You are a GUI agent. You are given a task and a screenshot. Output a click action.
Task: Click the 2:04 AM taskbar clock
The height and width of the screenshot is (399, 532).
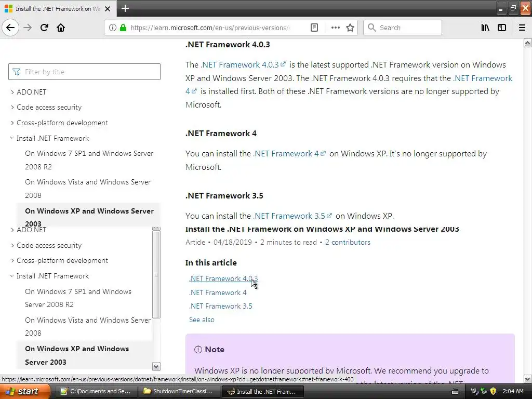[513, 392]
